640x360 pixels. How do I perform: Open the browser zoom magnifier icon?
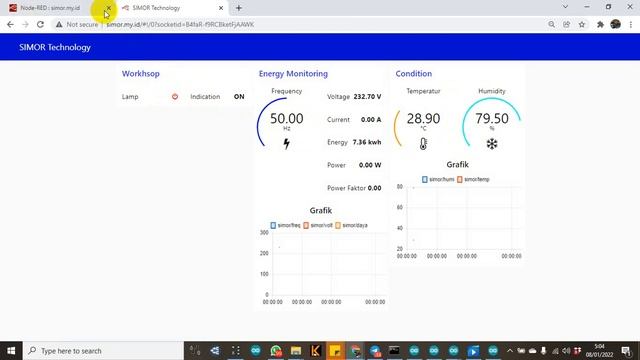click(x=551, y=24)
